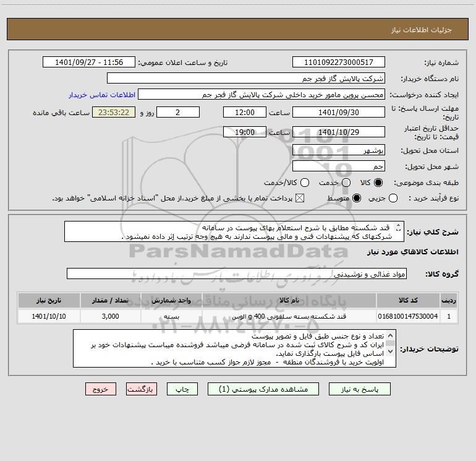Click the need number field
Screen dimensions: 476x461
(339, 62)
